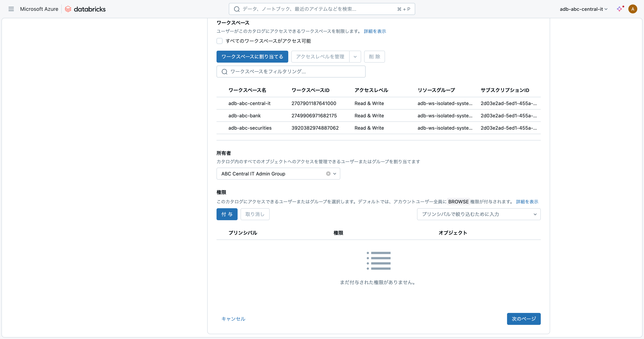Focus the workspace filtering input field

coord(295,72)
